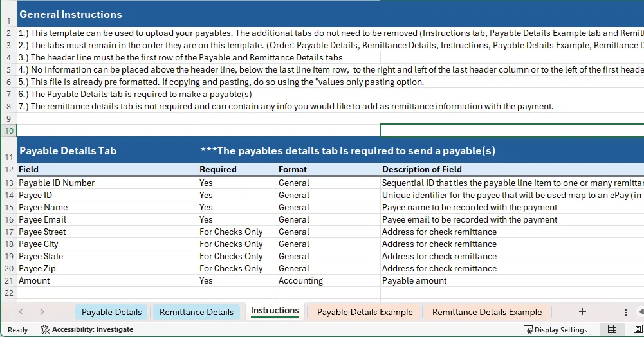Viewport: 644px width, 337px height.
Task: Click 'General' format in Payee ID row
Action: 329,195
